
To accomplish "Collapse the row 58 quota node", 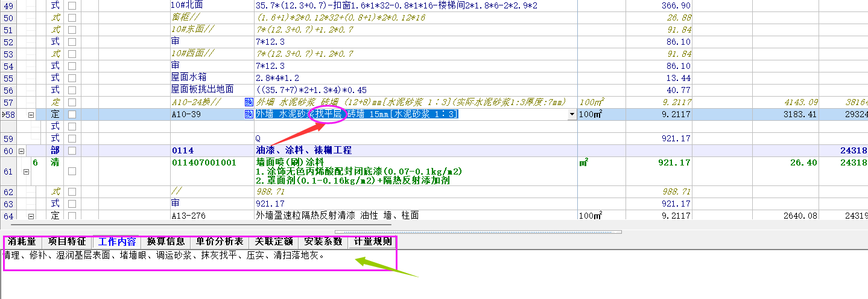I will click(x=30, y=114).
